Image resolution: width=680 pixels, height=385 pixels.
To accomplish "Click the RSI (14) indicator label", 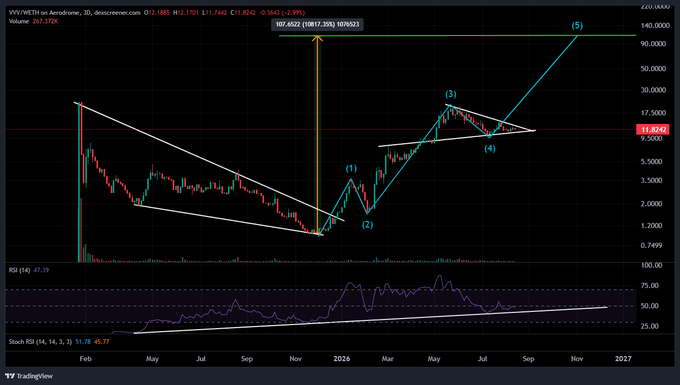I will 20,270.
